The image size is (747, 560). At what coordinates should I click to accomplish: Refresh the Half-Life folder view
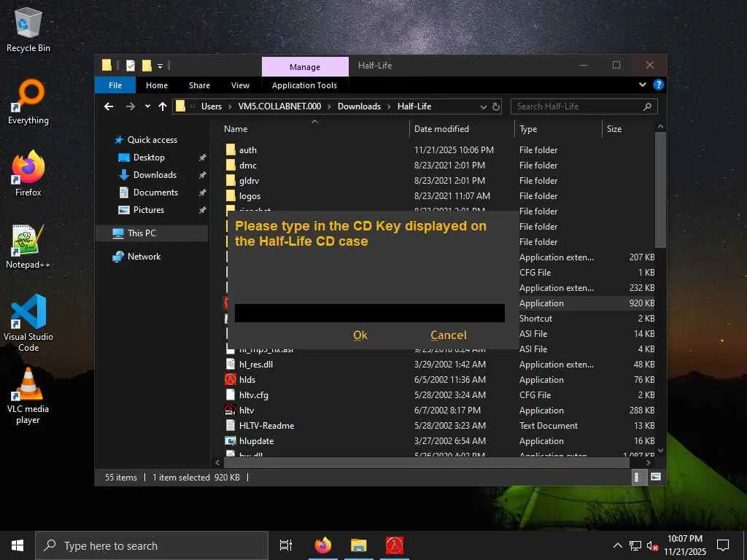click(x=496, y=106)
